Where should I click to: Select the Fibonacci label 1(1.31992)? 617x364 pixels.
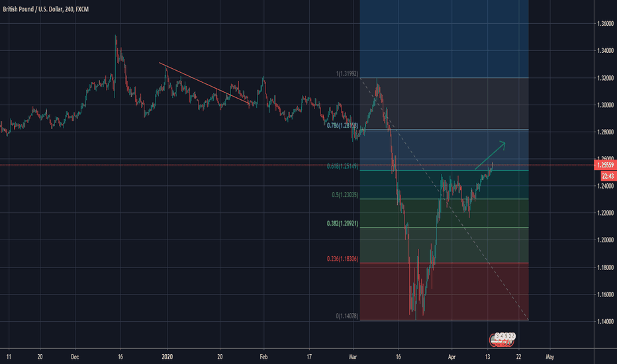[x=347, y=73]
